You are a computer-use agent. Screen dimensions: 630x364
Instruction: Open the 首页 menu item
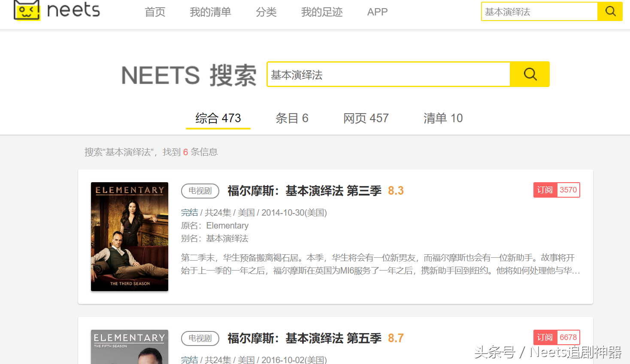coord(155,12)
